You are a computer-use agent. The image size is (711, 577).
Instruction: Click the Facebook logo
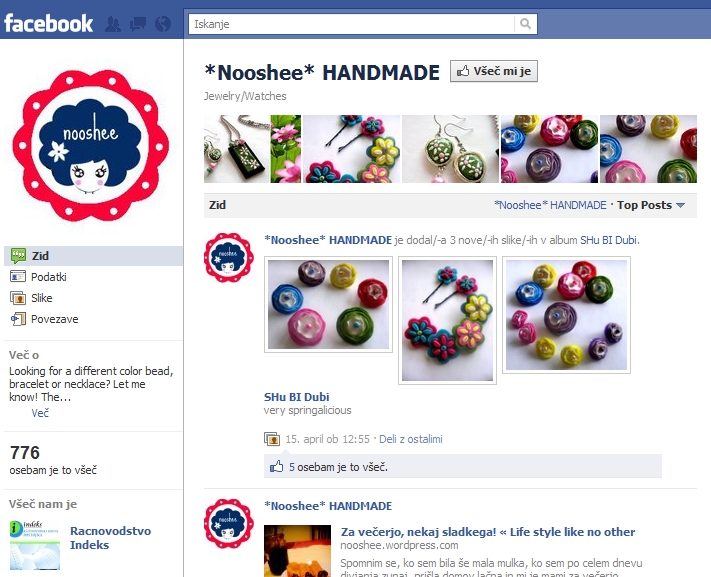(49, 24)
